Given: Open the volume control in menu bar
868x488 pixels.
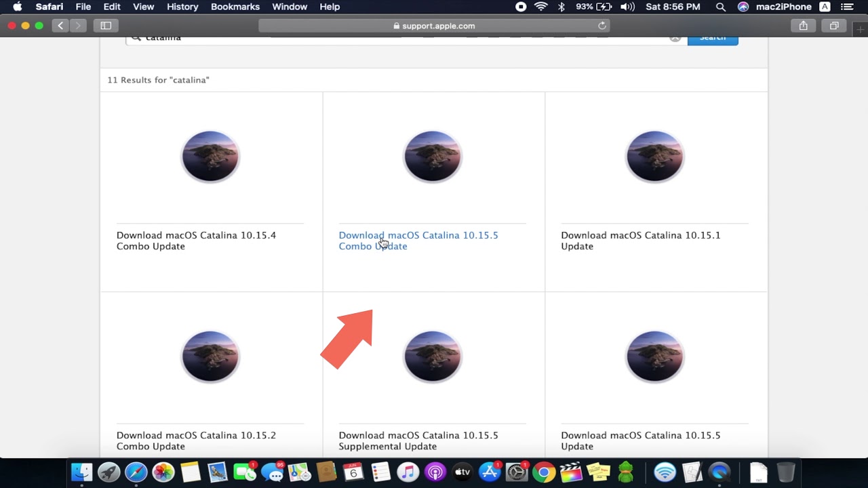Looking at the screenshot, I should pyautogui.click(x=627, y=7).
